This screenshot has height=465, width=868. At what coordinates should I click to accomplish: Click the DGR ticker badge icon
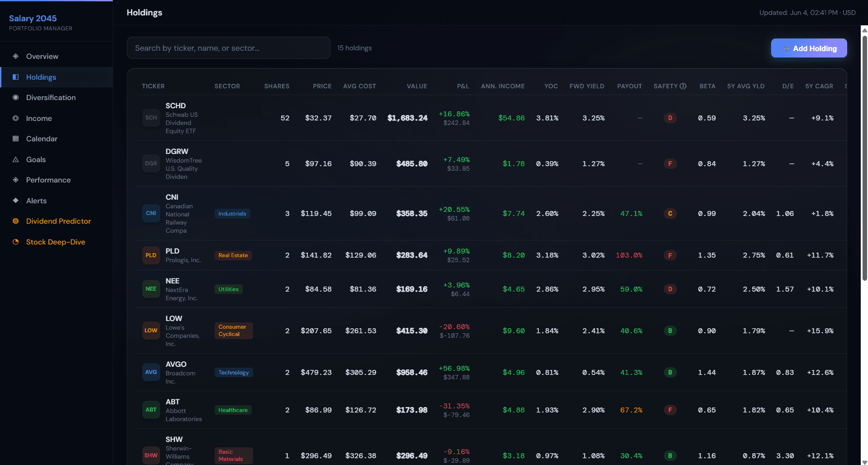[151, 163]
